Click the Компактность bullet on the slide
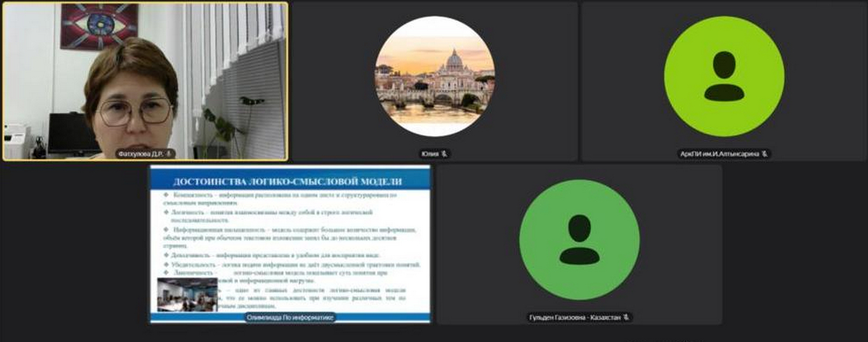Image resolution: width=868 pixels, height=342 pixels. [286, 195]
